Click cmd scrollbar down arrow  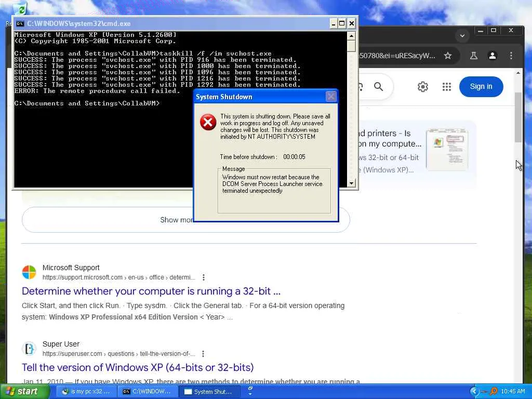[352, 183]
